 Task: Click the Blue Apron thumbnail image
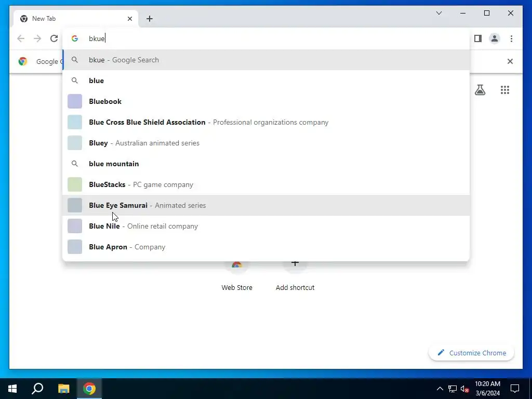tap(75, 247)
